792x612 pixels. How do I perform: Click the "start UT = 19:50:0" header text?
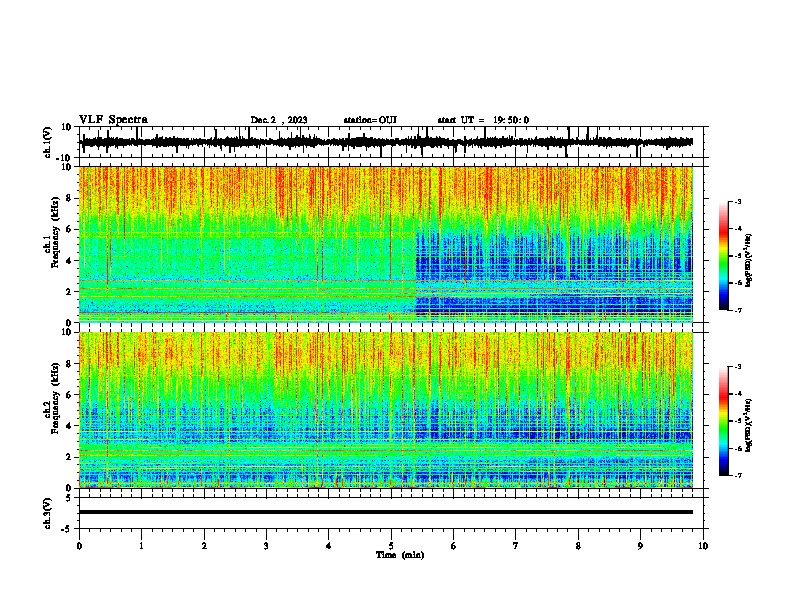pos(483,120)
